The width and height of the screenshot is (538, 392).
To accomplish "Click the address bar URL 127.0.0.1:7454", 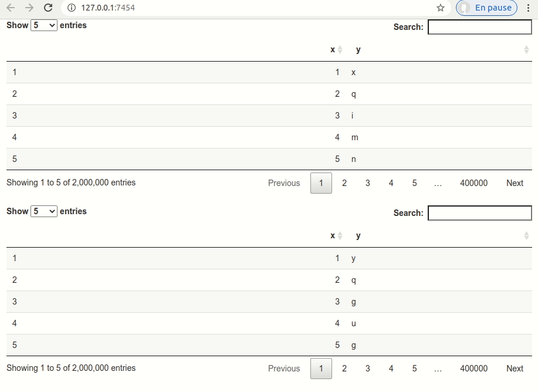I will (108, 8).
